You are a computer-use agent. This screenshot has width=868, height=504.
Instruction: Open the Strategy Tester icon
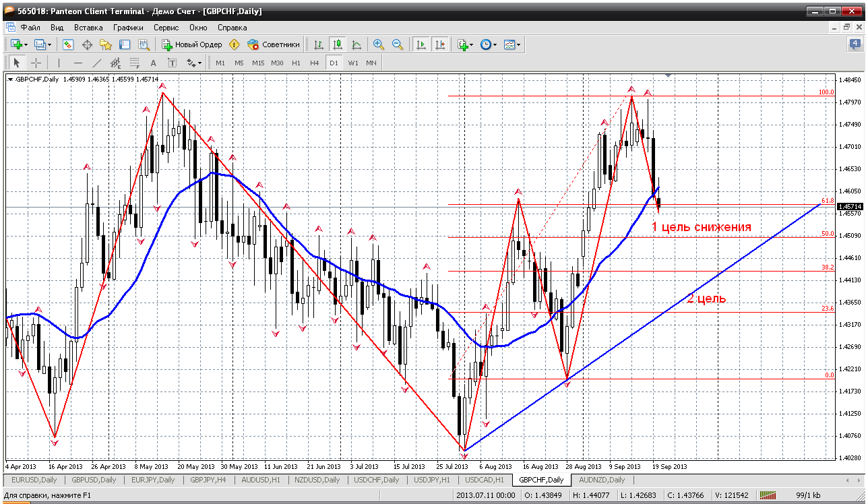point(144,44)
